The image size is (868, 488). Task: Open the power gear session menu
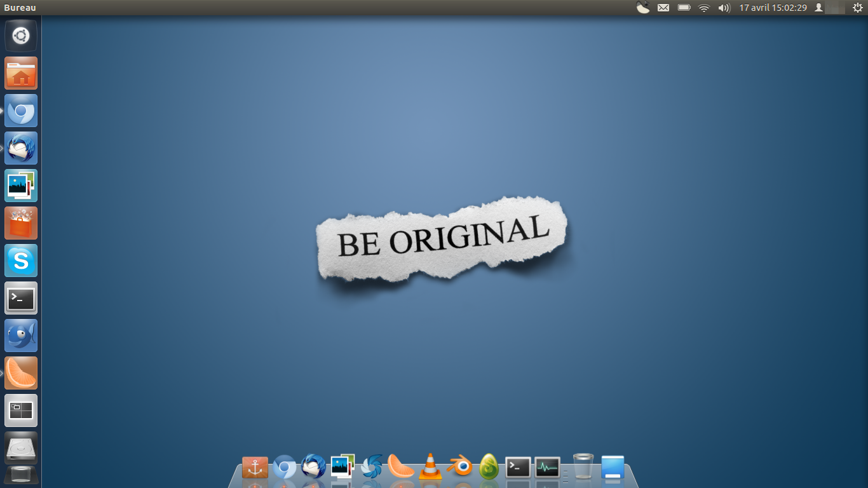pos(857,8)
